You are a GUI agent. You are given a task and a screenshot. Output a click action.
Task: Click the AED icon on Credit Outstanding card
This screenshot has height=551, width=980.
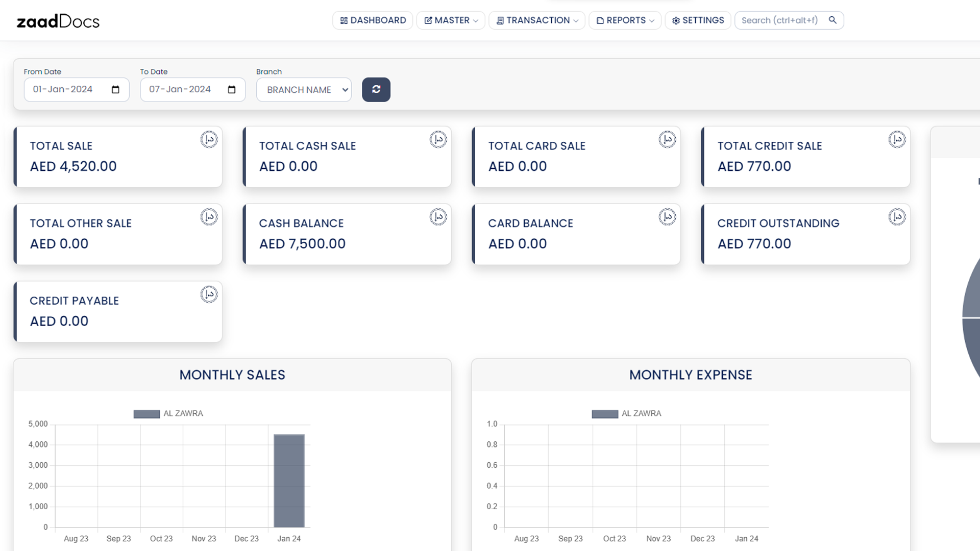897,217
